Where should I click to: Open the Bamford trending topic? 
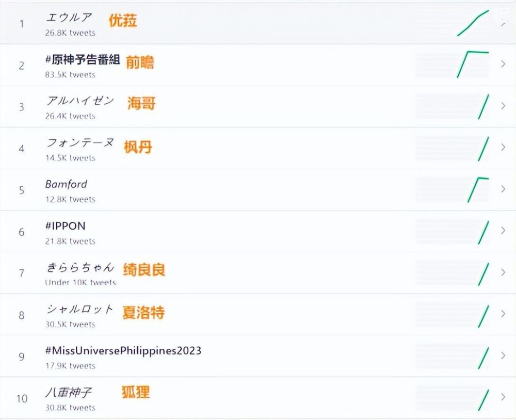click(66, 184)
